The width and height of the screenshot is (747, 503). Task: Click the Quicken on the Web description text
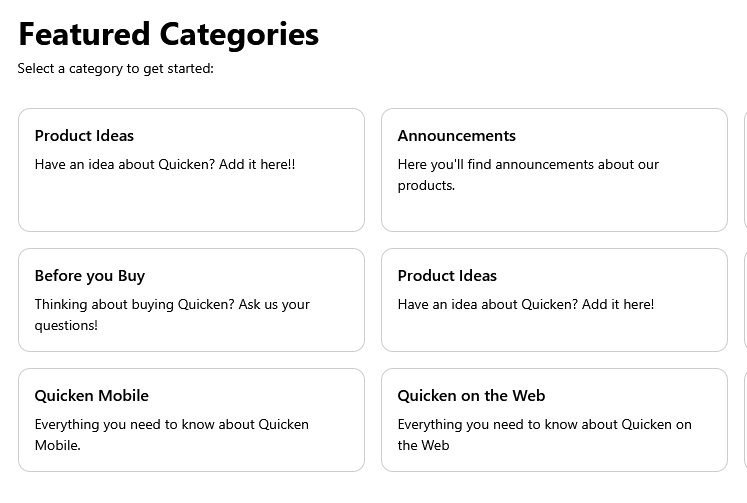544,434
